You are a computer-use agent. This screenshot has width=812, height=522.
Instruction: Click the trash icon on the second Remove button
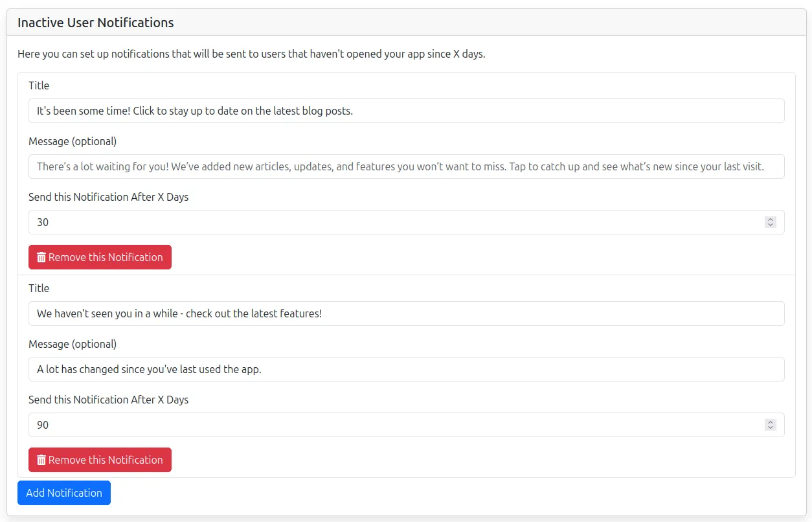pos(41,460)
